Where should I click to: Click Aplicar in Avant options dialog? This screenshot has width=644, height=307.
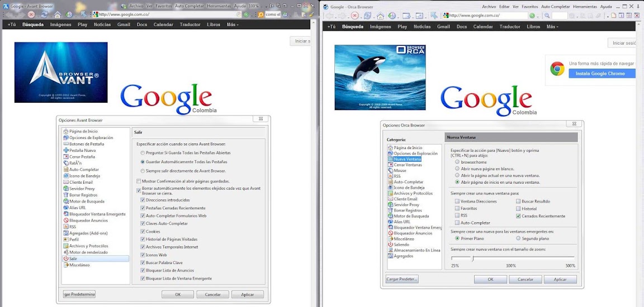point(248,294)
